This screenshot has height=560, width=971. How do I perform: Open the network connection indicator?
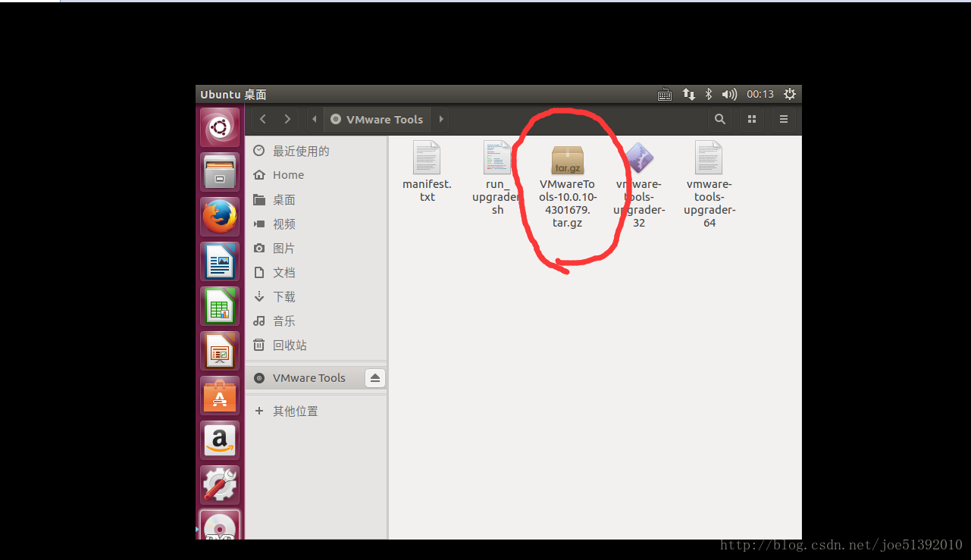pos(688,95)
